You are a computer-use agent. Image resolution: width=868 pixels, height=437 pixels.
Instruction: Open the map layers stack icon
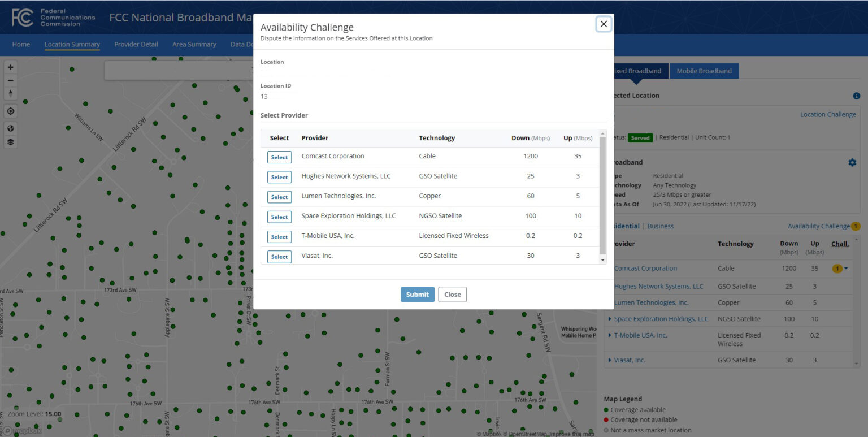tap(11, 141)
